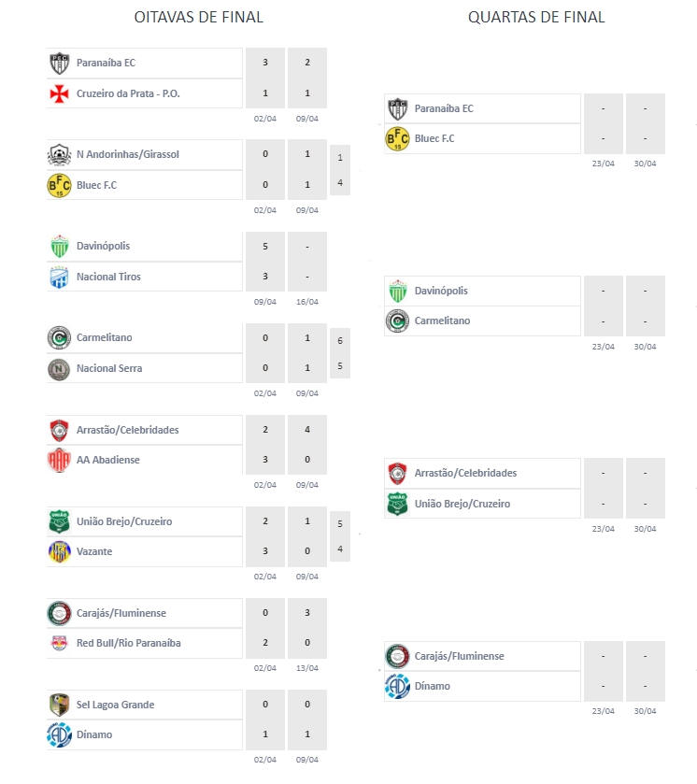697x784 pixels.
Task: Click the Cruzeiro da Prata red cross crest
Action: [x=59, y=93]
